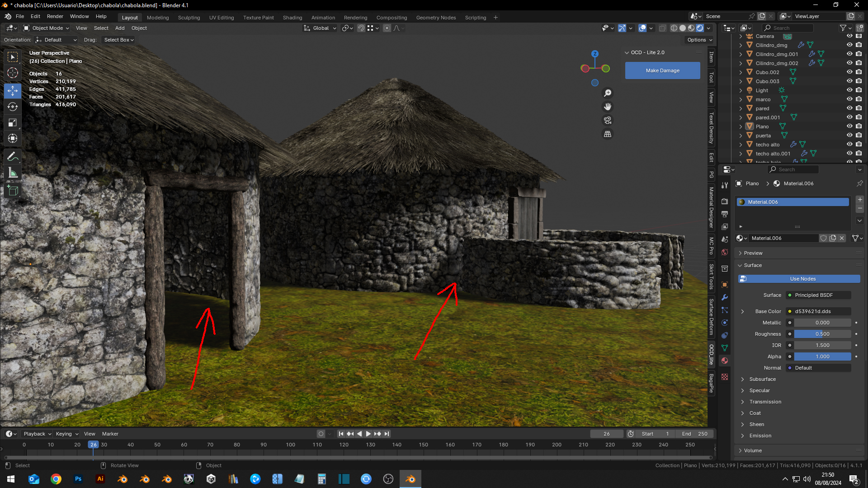Expand the marco object tree item
The image size is (868, 488).
click(741, 99)
